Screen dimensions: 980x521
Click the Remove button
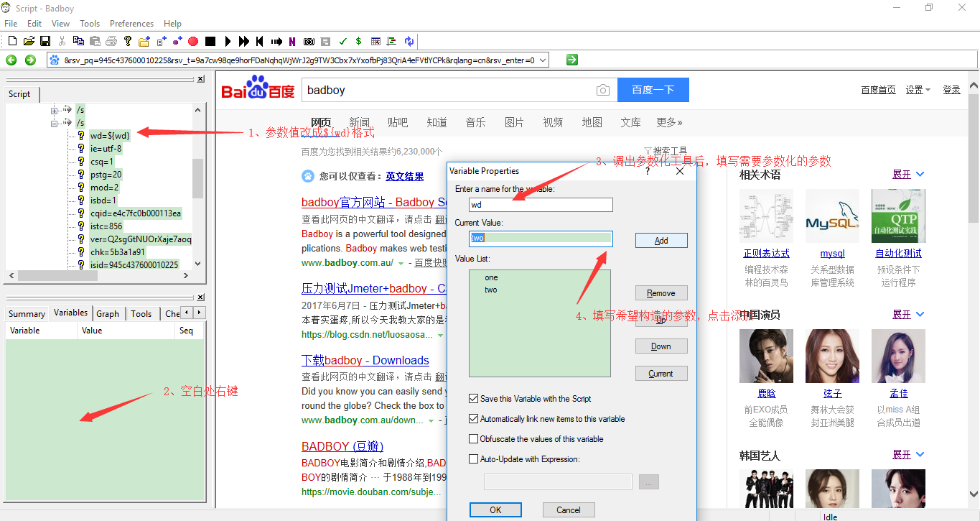point(661,293)
